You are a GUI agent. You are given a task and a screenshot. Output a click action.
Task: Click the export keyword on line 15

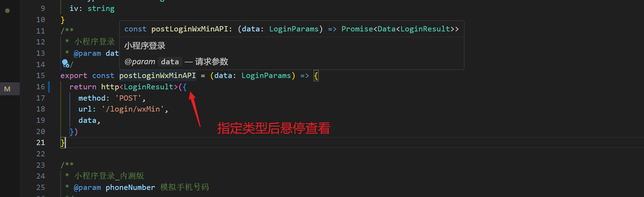coord(74,76)
